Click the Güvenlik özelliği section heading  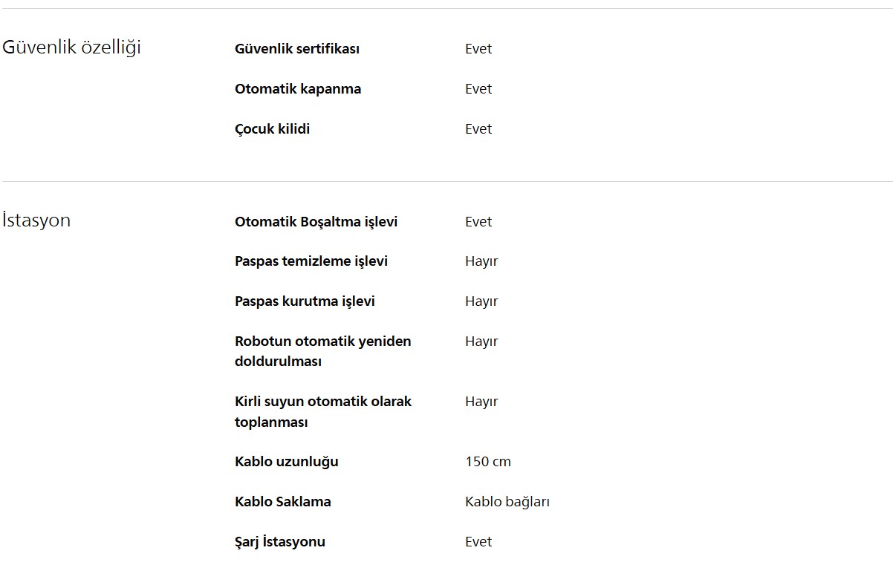click(x=71, y=48)
